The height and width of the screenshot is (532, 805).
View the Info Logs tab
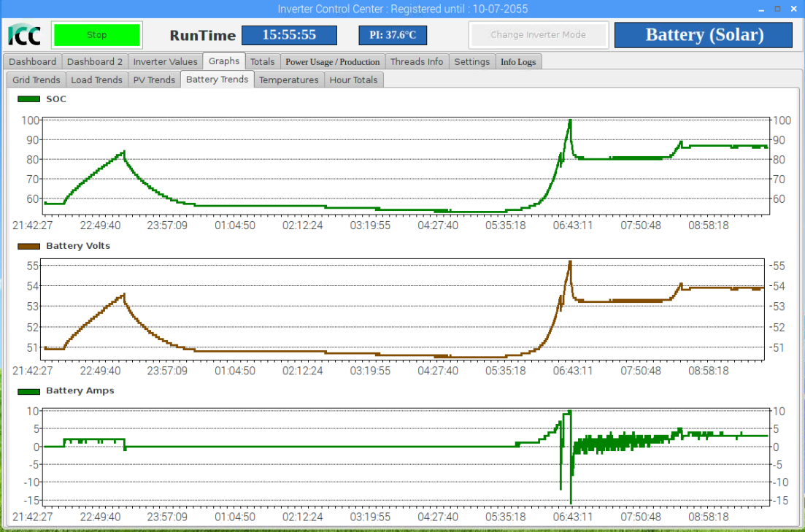[518, 62]
